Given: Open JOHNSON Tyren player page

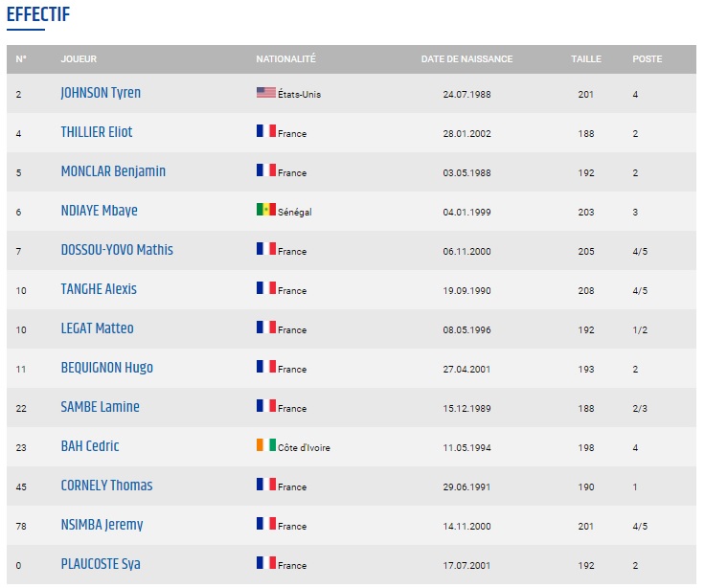Looking at the screenshot, I should click(x=101, y=93).
